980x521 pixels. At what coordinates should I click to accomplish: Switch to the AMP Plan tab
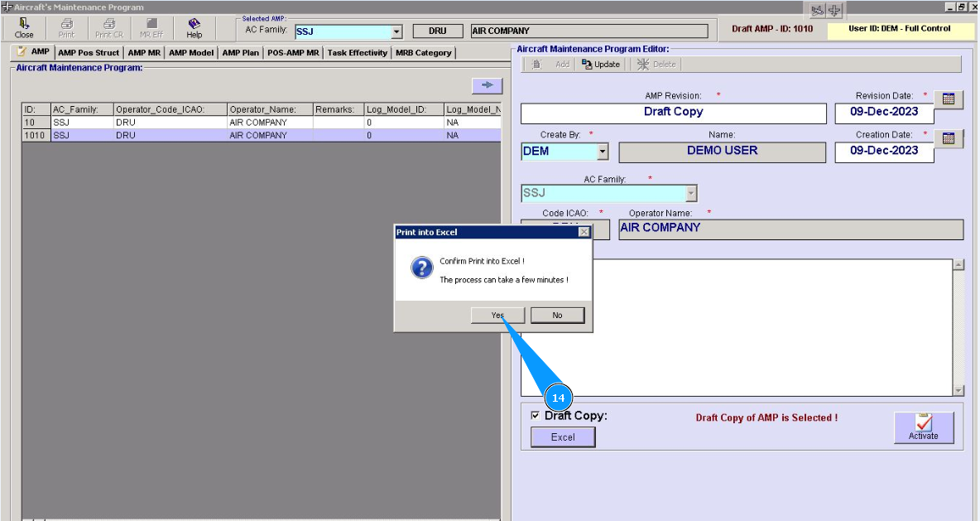(241, 53)
